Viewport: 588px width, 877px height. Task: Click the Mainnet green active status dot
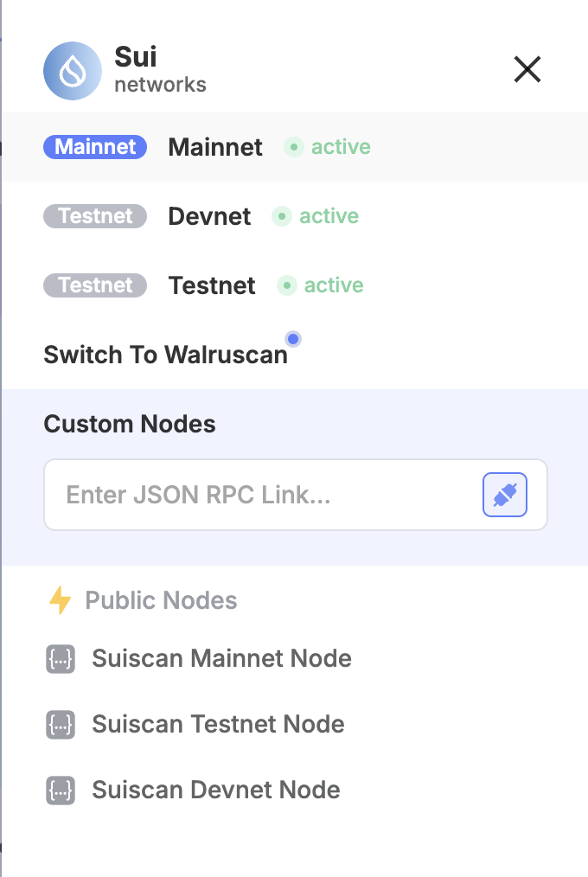click(293, 147)
